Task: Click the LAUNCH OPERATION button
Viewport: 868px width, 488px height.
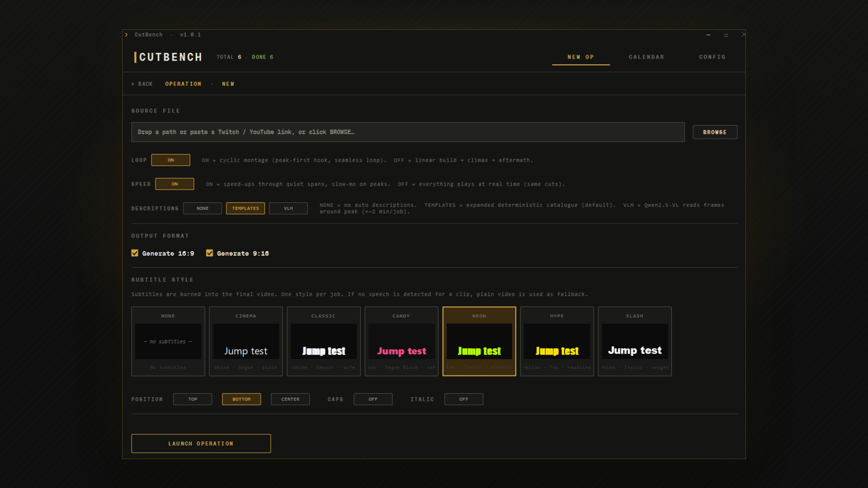Action: (x=201, y=444)
